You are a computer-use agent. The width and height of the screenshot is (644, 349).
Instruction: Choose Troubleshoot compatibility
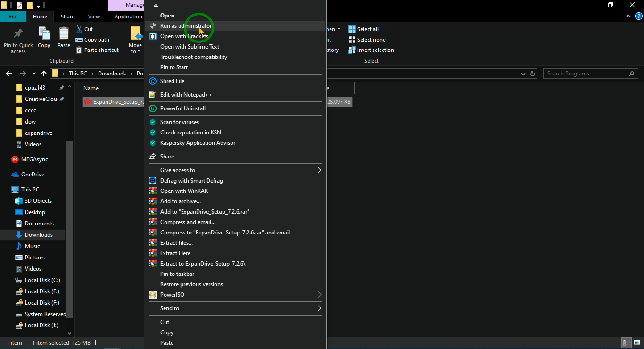pos(235,57)
